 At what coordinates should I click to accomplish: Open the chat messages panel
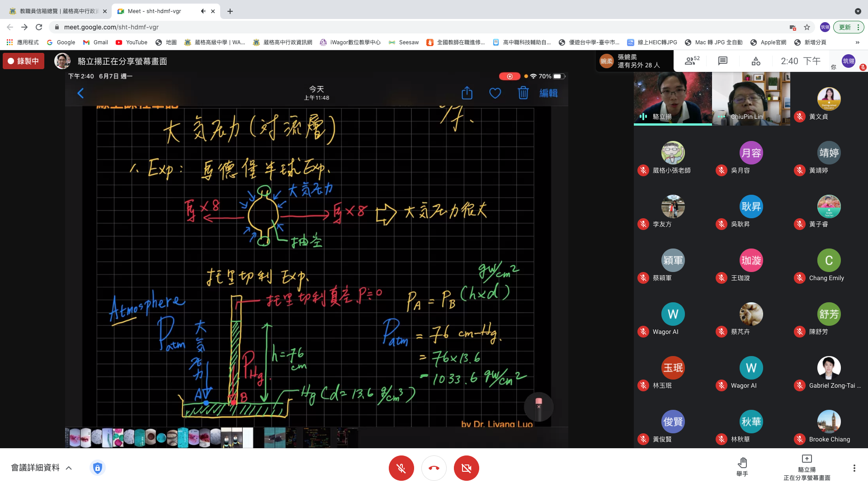pos(723,61)
